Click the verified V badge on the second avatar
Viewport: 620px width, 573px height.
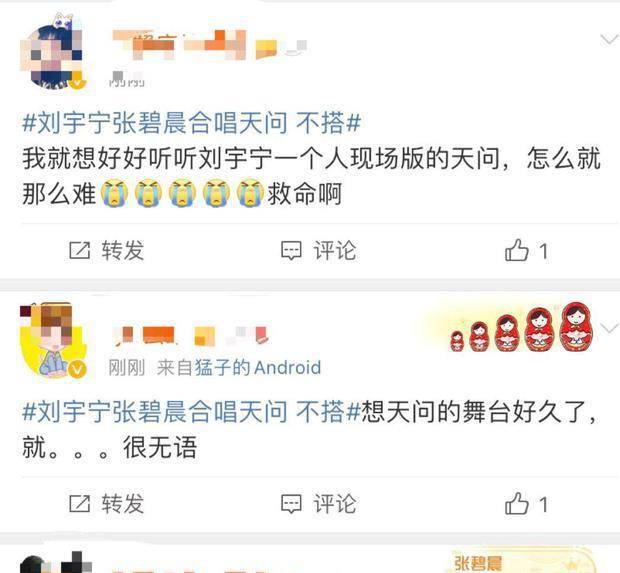tap(78, 370)
